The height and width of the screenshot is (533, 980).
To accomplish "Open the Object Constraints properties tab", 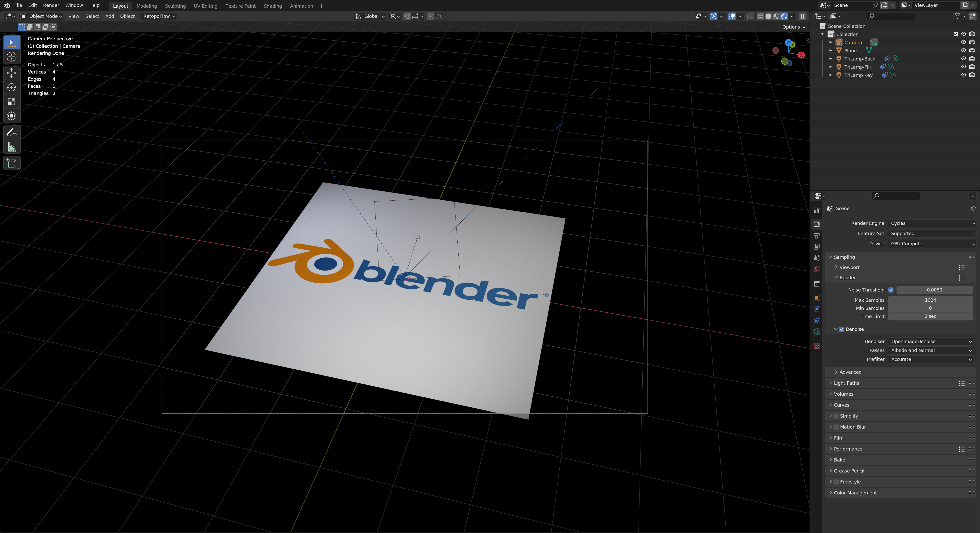I will pos(816,320).
